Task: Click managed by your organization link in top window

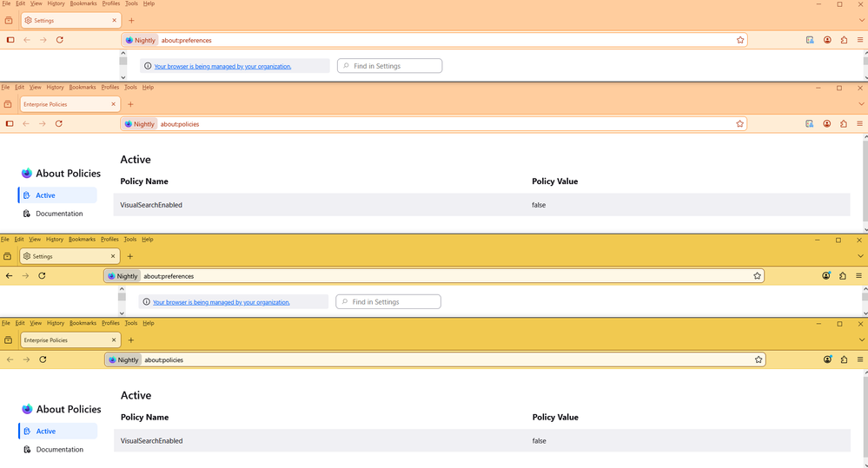Action: [x=222, y=66]
